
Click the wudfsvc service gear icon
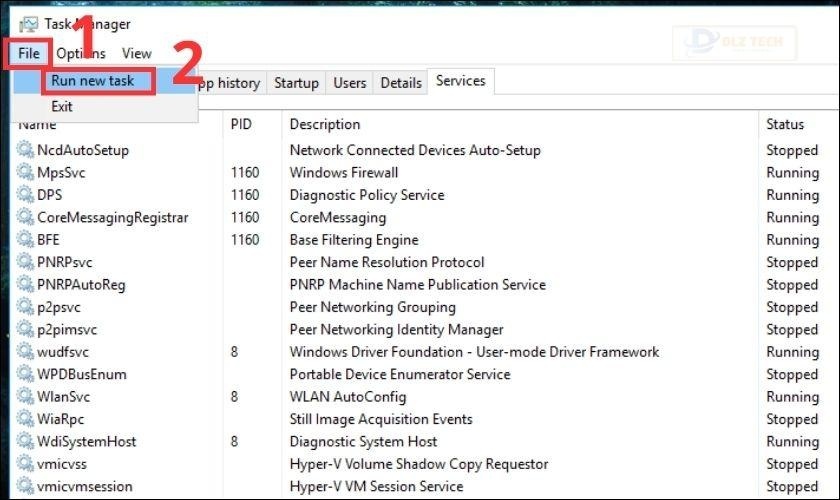[x=25, y=352]
